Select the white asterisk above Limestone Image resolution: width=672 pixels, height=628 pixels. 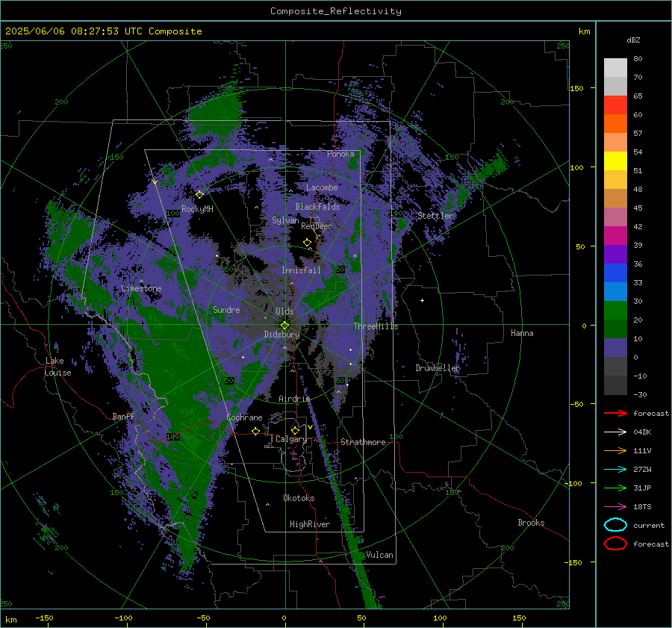pyautogui.click(x=141, y=282)
